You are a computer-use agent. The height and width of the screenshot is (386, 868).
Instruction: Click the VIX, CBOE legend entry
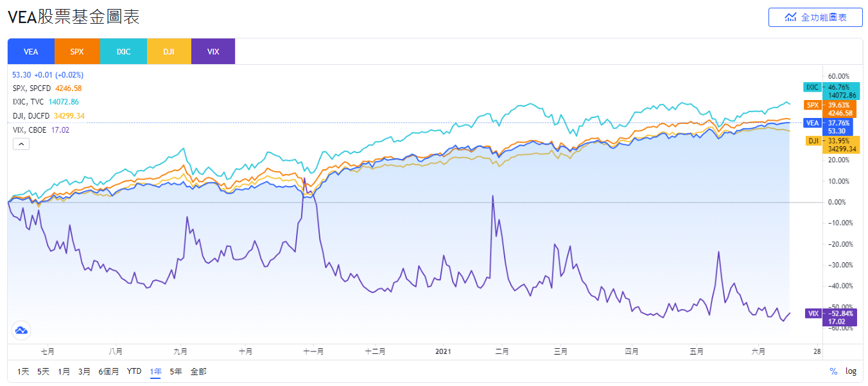click(40, 130)
